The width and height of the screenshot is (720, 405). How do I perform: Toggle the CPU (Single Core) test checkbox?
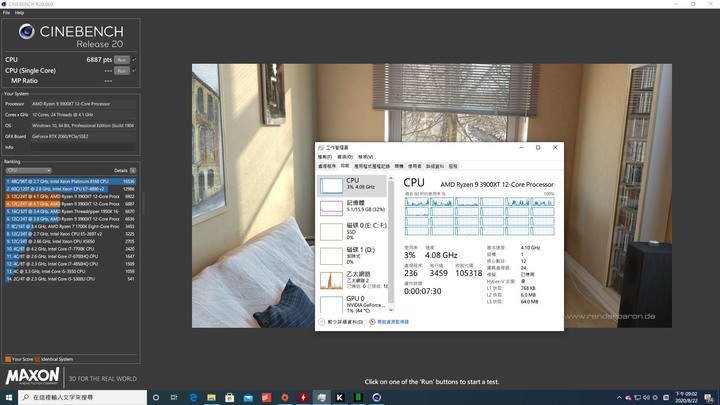[x=134, y=71]
